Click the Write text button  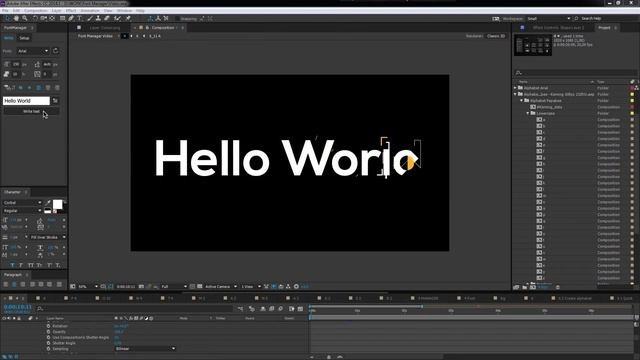31,111
